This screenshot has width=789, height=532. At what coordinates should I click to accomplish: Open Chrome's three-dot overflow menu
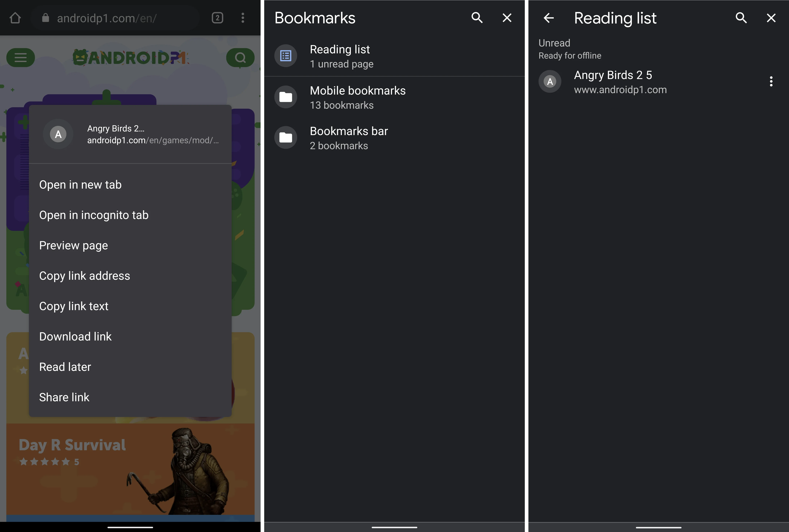(x=242, y=18)
